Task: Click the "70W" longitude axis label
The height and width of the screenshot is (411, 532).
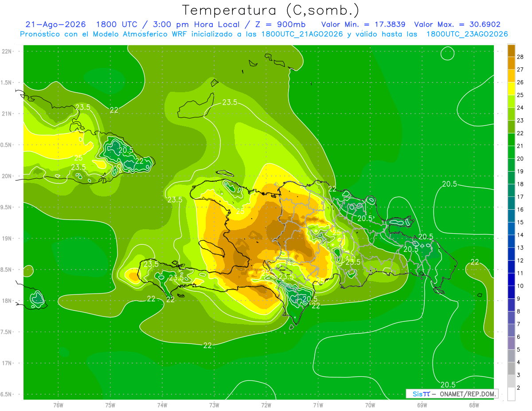Action: point(370,405)
